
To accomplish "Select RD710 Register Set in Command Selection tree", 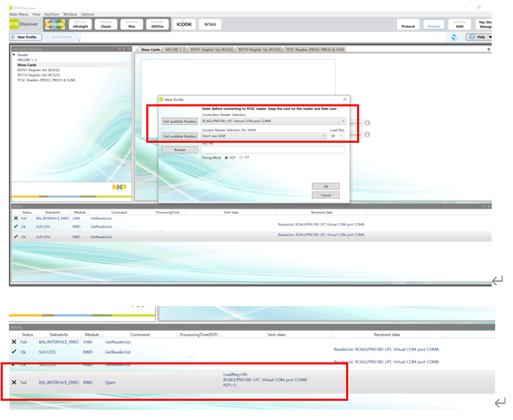I will (38, 75).
